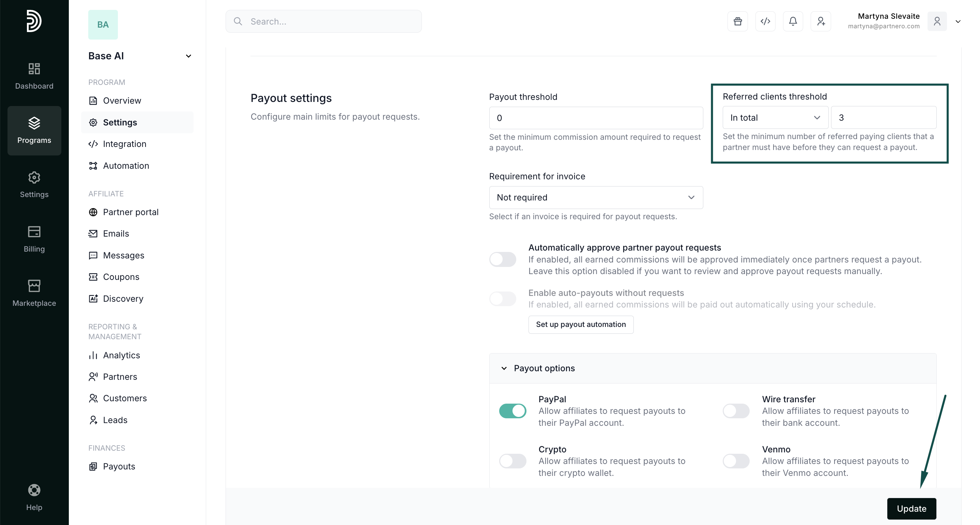This screenshot has height=525, width=980.
Task: Click the Update button
Action: coord(911,508)
